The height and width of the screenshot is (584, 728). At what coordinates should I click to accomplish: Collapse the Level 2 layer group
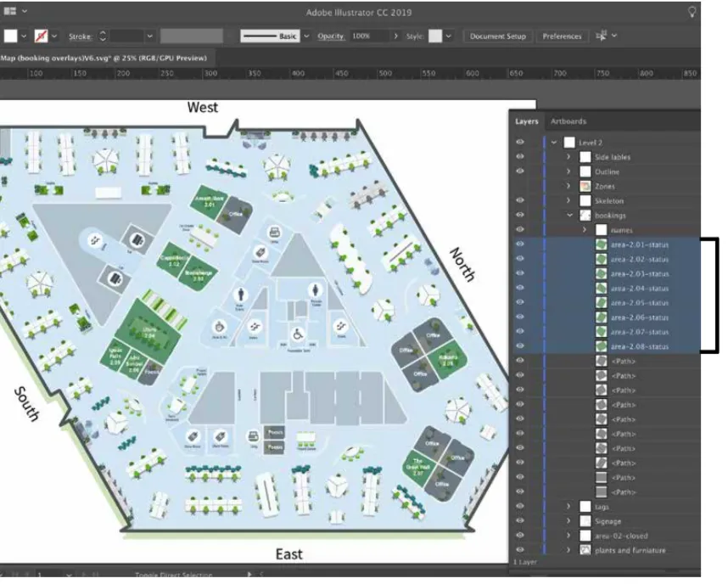(554, 143)
